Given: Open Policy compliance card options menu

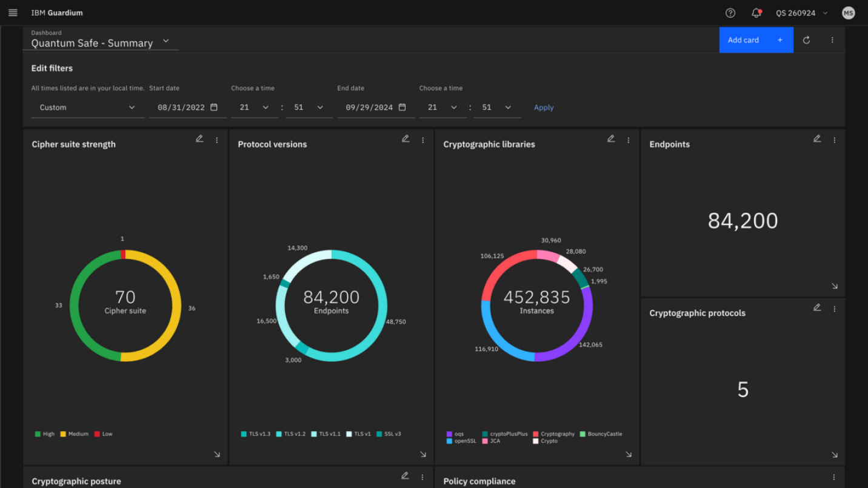Looking at the screenshot, I should (x=834, y=477).
